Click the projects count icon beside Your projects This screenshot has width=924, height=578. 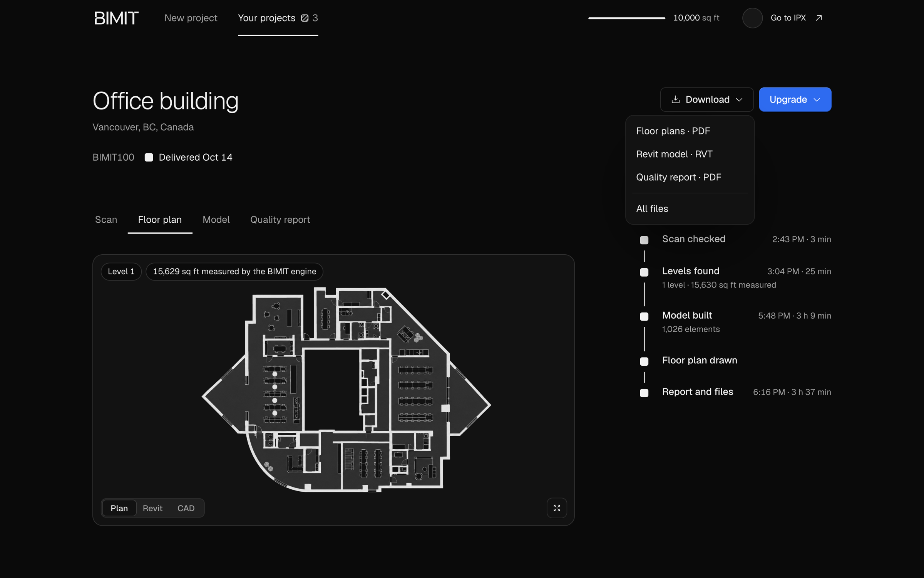[305, 18]
